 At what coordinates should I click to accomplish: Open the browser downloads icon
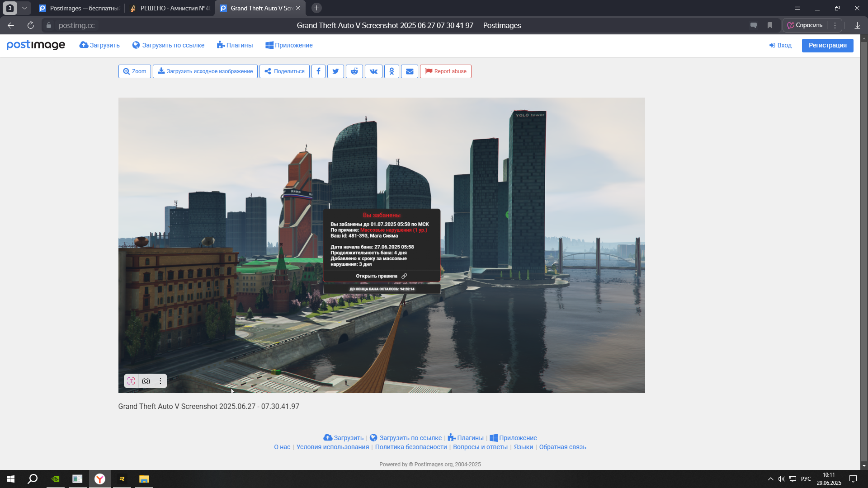[857, 25]
